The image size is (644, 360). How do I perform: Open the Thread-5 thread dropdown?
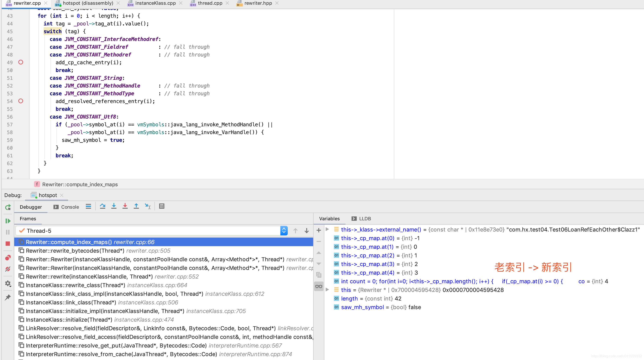[x=284, y=231]
